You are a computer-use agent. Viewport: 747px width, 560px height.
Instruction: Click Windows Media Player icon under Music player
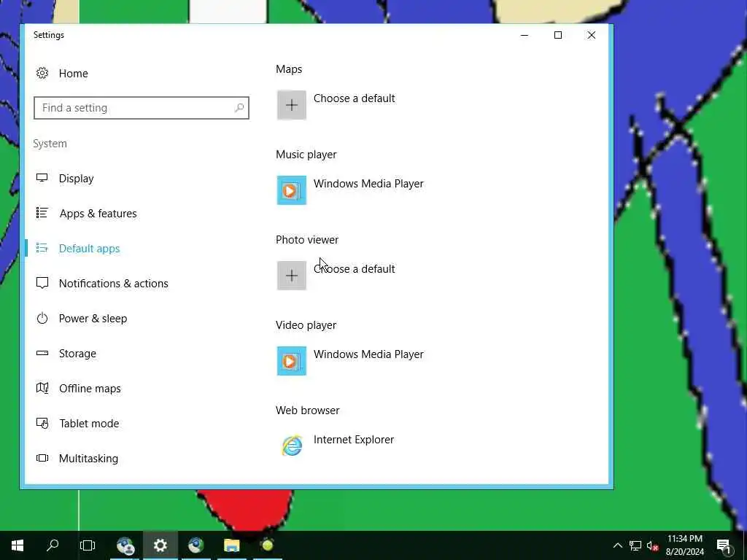[292, 190]
